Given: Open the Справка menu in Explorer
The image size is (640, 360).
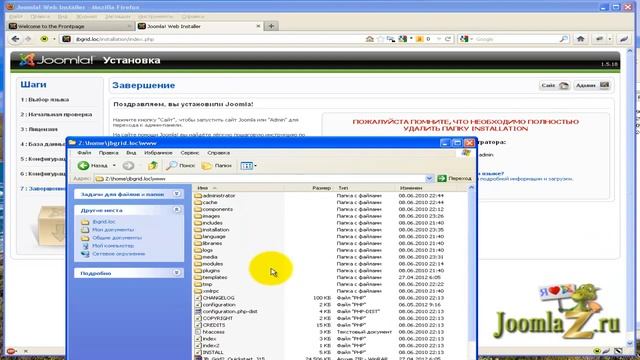Looking at the screenshot, I should tap(218, 153).
